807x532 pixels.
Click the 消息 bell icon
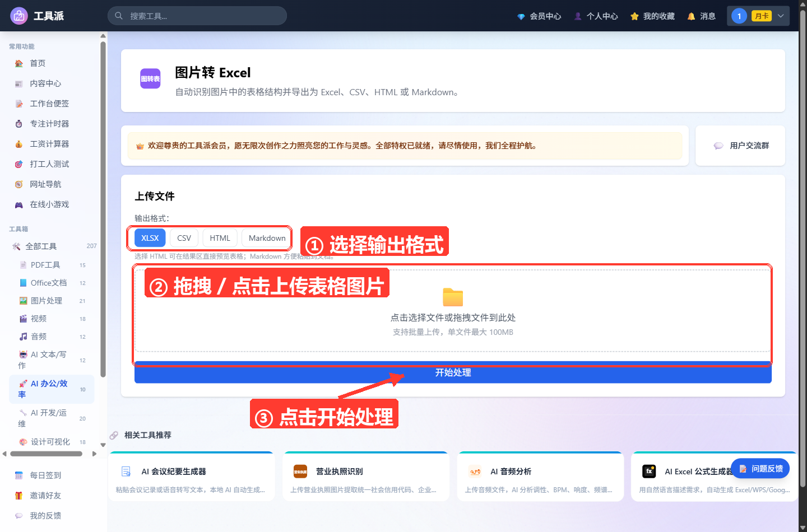[x=691, y=16]
